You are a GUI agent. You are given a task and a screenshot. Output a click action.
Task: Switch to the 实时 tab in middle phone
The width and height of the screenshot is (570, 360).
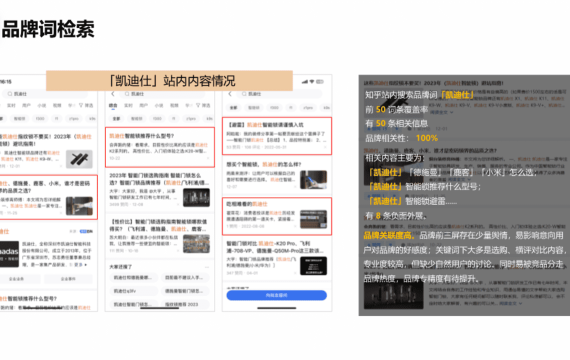click(x=128, y=105)
